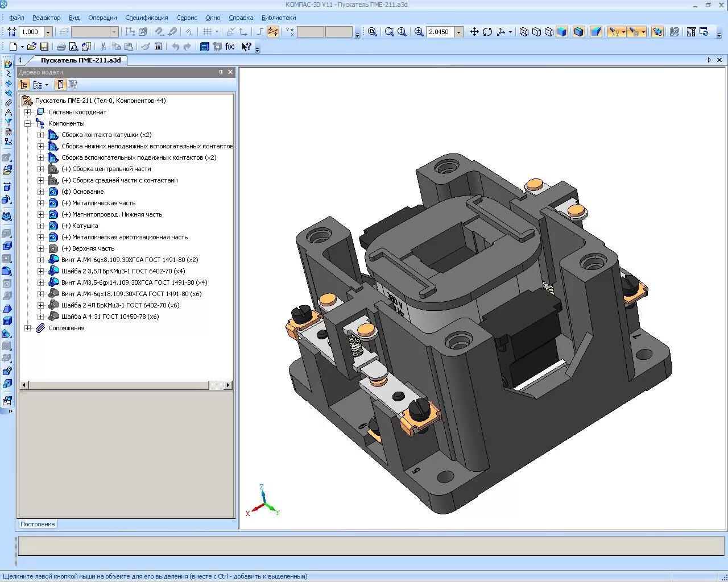Click the Zoom to window magnifier icon
Image resolution: width=728 pixels, height=582 pixels.
390,32
